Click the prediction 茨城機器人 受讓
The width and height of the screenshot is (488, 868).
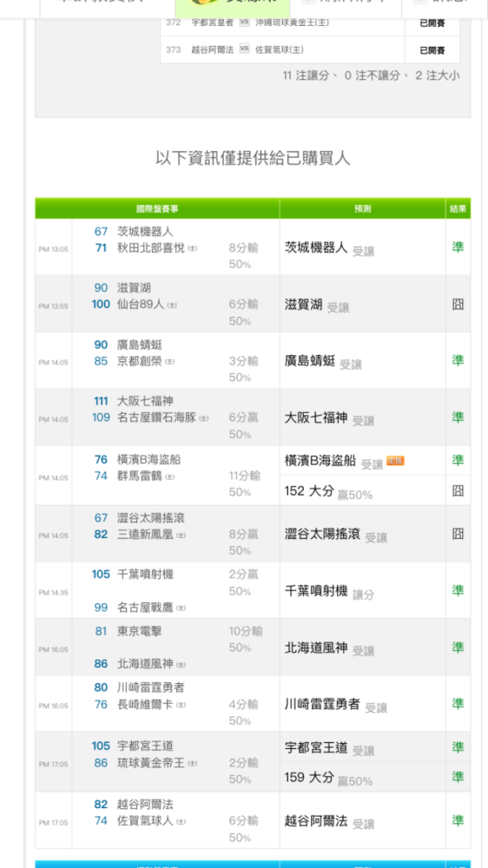click(x=330, y=248)
